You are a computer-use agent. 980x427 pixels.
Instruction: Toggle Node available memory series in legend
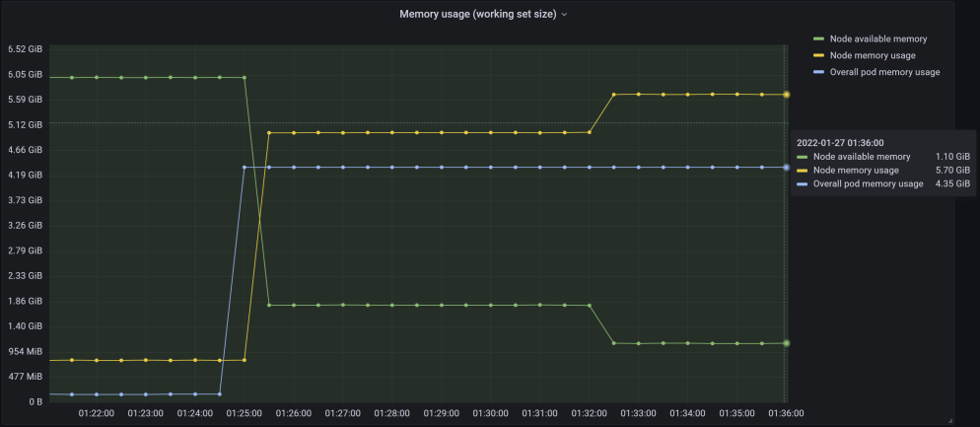[878, 38]
